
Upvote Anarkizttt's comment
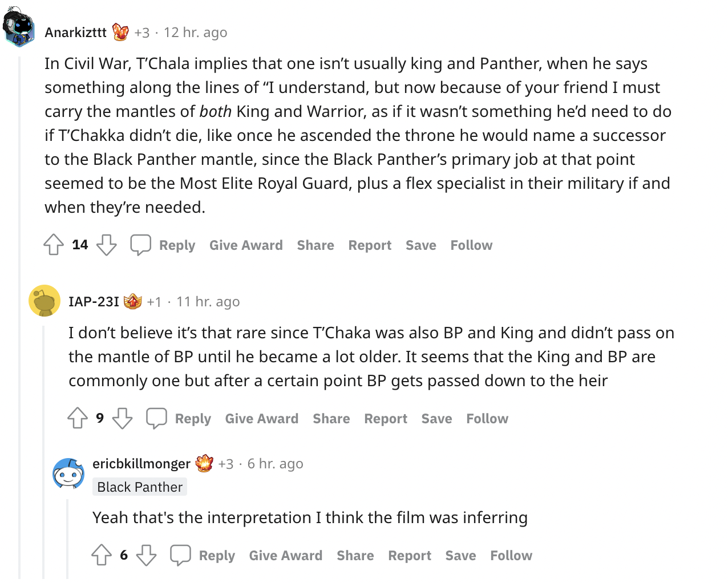[54, 245]
